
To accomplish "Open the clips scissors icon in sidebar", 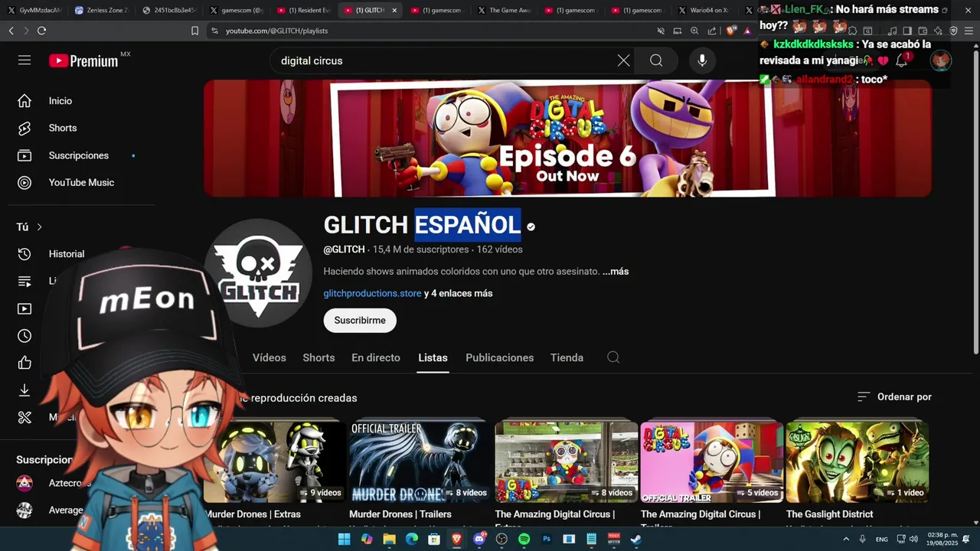I will click(24, 417).
